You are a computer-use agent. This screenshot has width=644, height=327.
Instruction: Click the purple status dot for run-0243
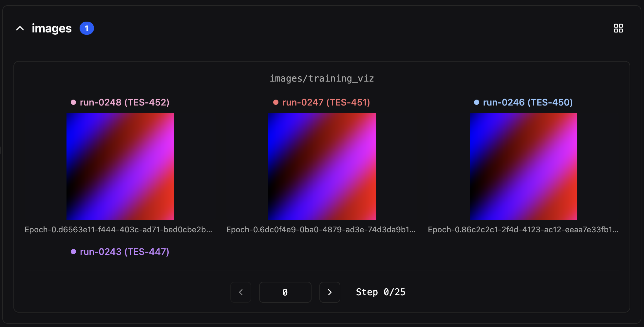[x=73, y=252]
